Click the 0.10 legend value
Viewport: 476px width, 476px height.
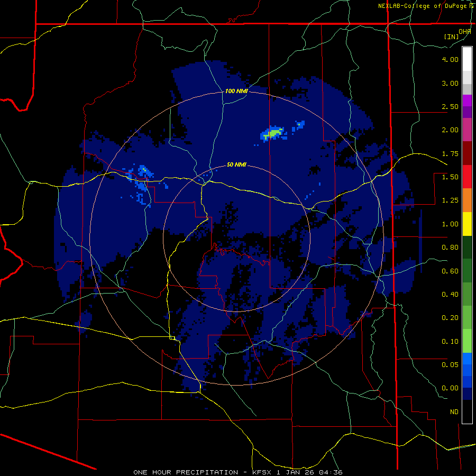[450, 342]
